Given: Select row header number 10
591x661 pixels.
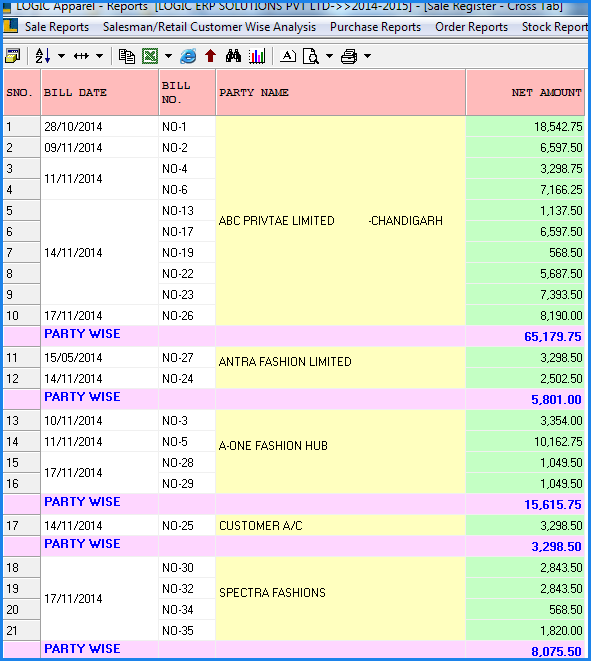Looking at the screenshot, I should click(x=21, y=315).
